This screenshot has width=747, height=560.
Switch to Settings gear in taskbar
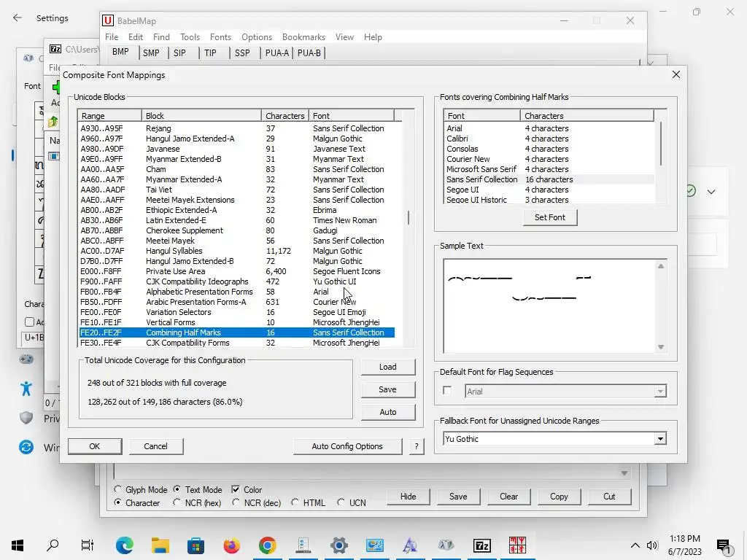point(339,545)
